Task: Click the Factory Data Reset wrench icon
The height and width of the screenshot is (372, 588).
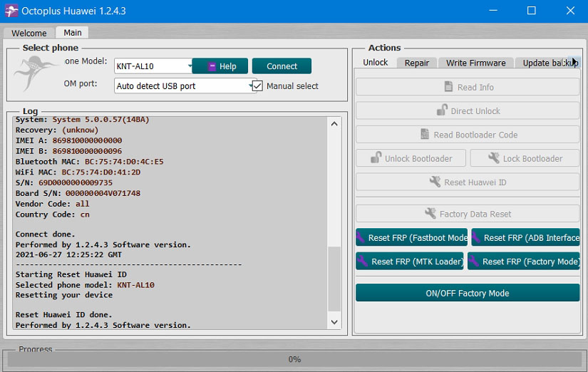Action: [x=430, y=213]
